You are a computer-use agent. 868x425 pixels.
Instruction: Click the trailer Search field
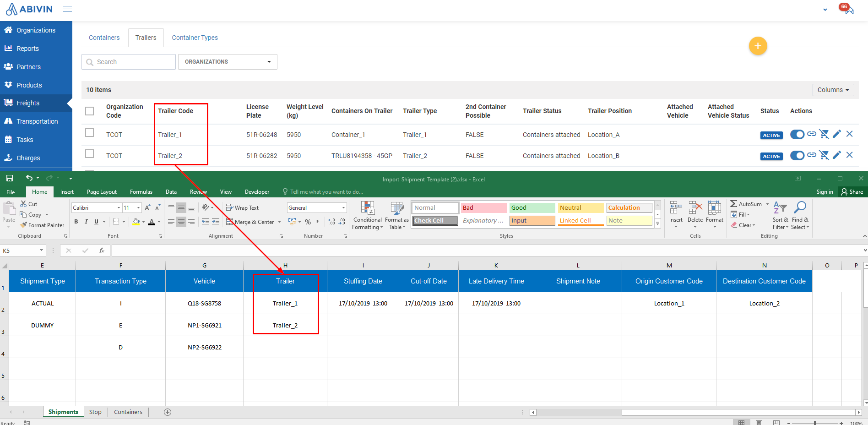(x=129, y=62)
